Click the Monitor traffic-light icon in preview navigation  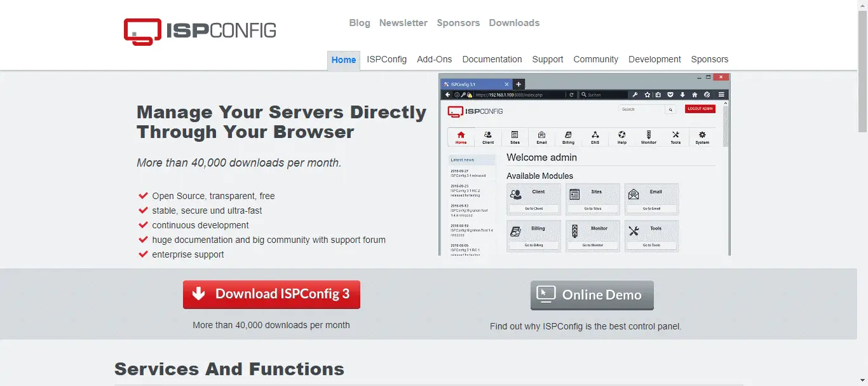(649, 135)
